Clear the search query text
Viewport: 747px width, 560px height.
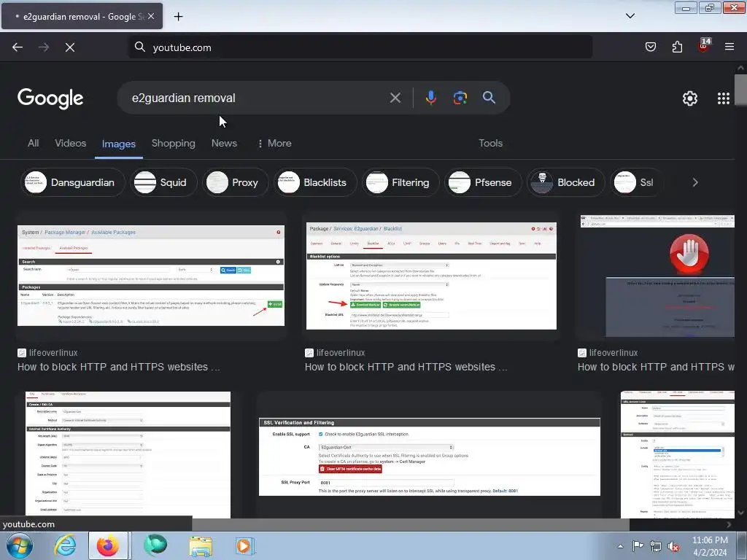pyautogui.click(x=395, y=98)
